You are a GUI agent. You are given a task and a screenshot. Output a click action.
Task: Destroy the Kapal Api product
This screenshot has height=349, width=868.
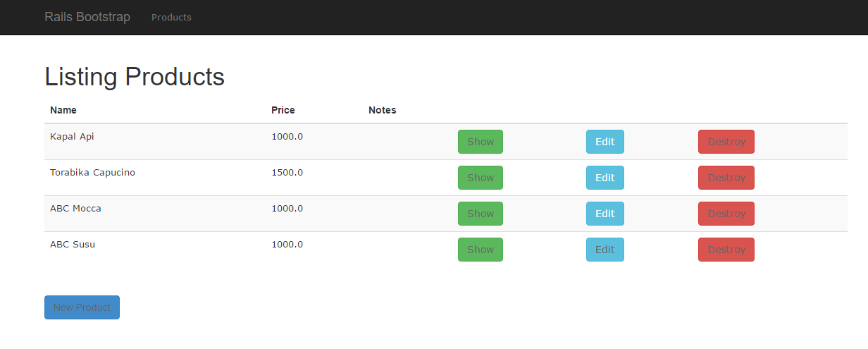coord(726,142)
